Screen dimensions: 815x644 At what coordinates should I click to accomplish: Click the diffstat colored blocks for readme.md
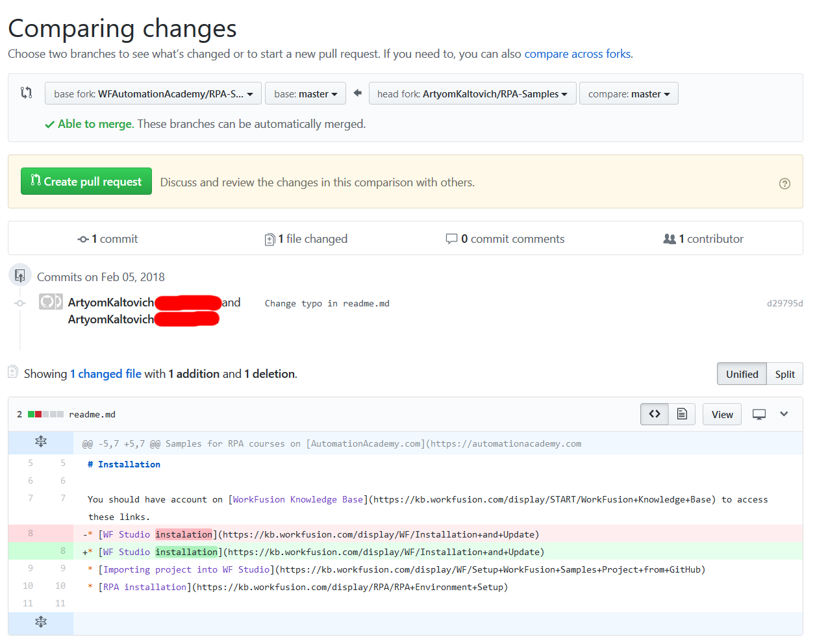coord(45,414)
